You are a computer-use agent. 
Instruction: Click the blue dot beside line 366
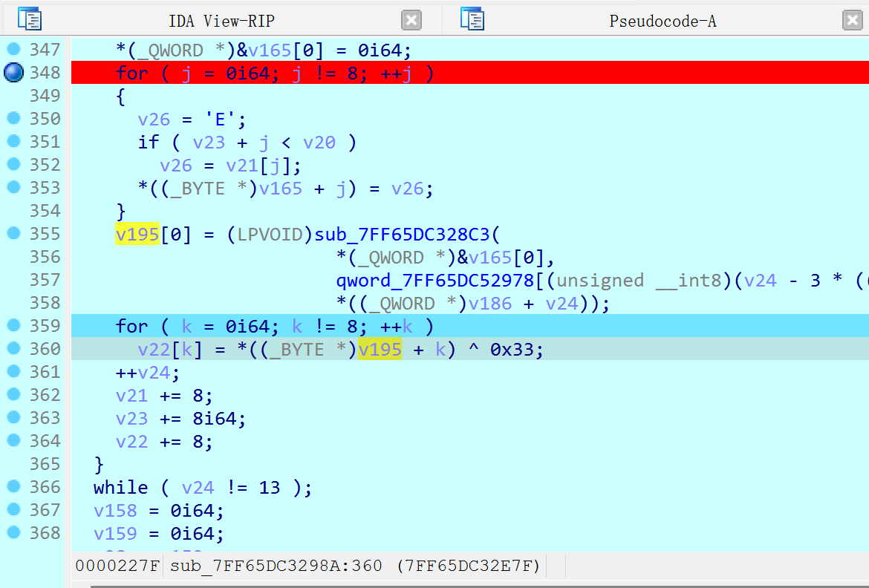click(x=13, y=487)
